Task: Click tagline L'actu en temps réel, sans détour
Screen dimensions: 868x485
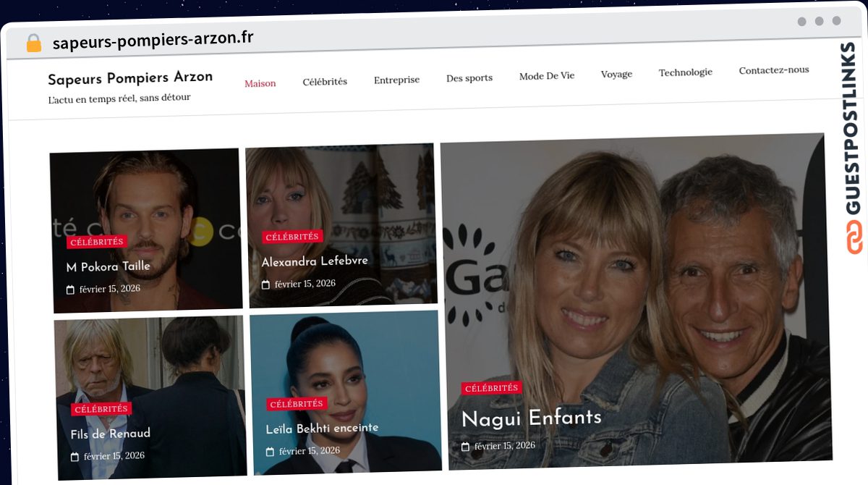Action: [x=119, y=98]
